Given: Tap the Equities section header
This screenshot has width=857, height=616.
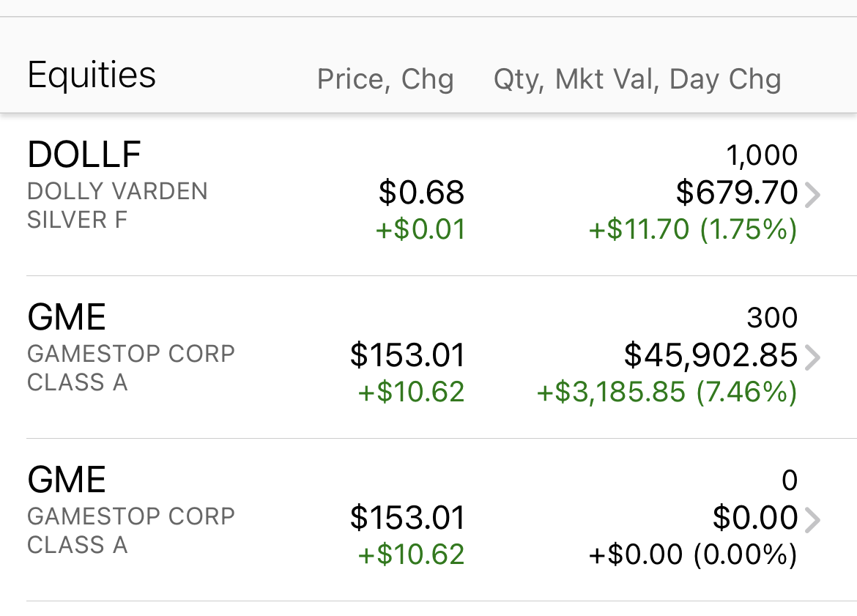Looking at the screenshot, I should point(92,74).
